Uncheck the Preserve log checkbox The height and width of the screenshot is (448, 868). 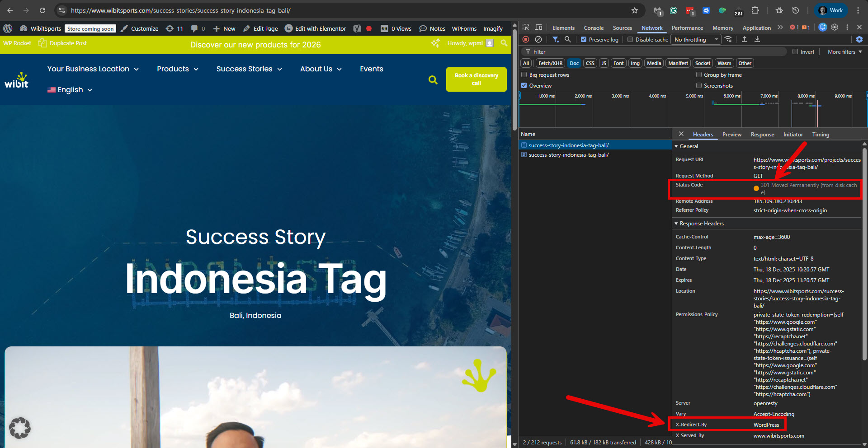click(584, 40)
